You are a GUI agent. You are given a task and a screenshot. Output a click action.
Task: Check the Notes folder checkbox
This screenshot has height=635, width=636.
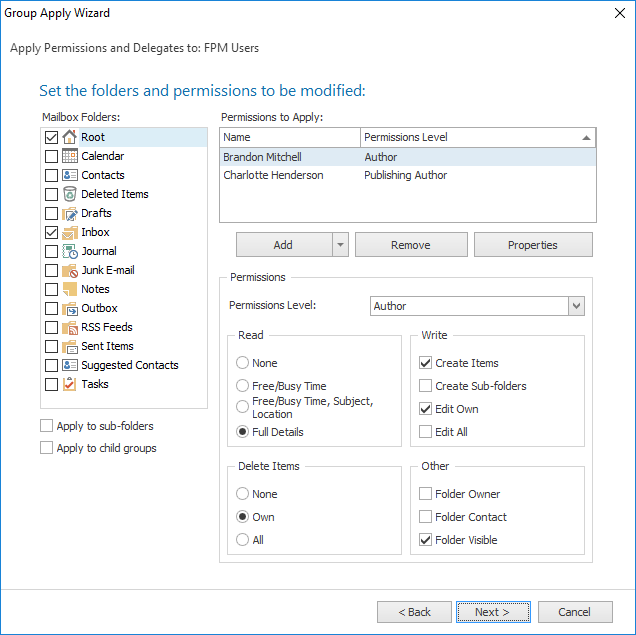[x=52, y=290]
